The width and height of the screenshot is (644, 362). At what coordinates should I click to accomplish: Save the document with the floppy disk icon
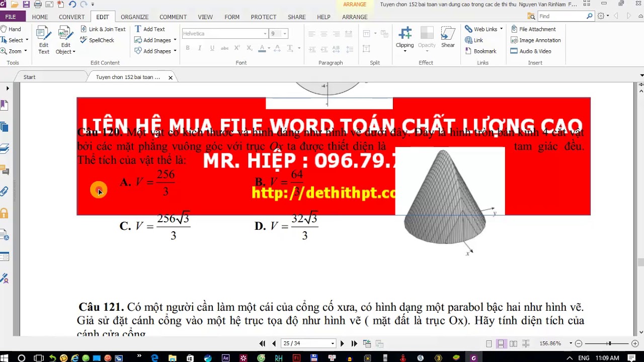click(26, 5)
